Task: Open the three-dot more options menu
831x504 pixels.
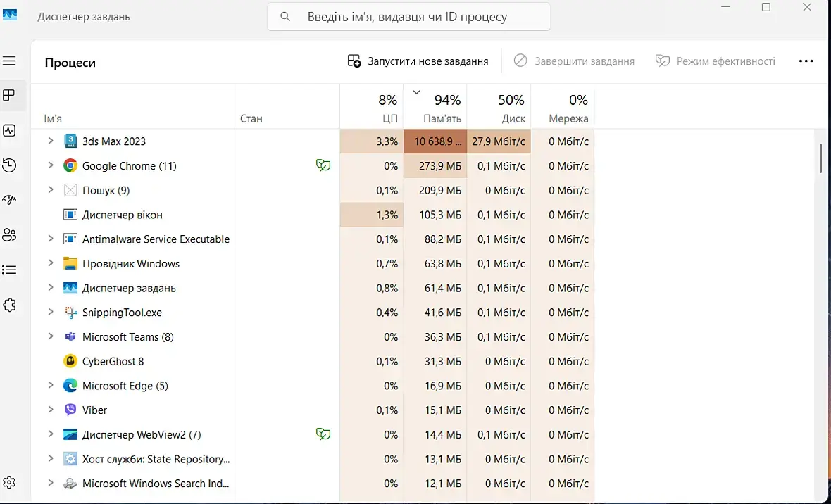Action: [x=806, y=61]
